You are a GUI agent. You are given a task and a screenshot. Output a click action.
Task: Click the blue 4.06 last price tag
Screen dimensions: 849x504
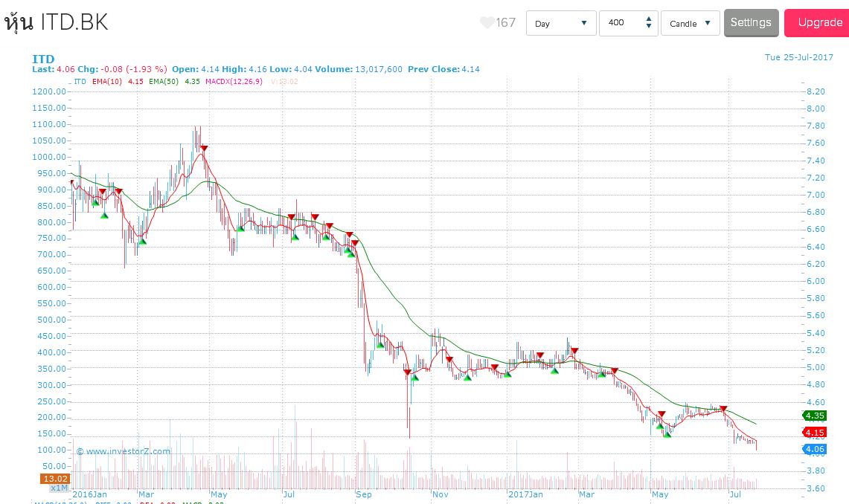tap(815, 449)
